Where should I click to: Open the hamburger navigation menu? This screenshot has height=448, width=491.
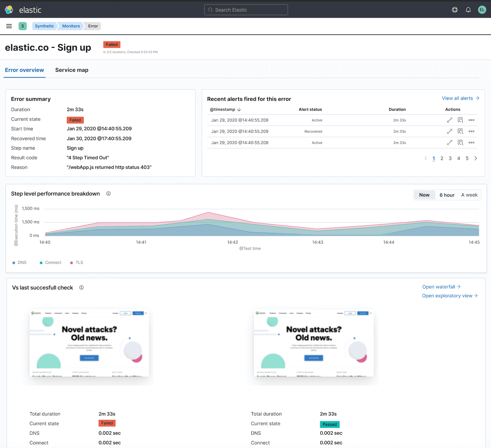[x=9, y=26]
